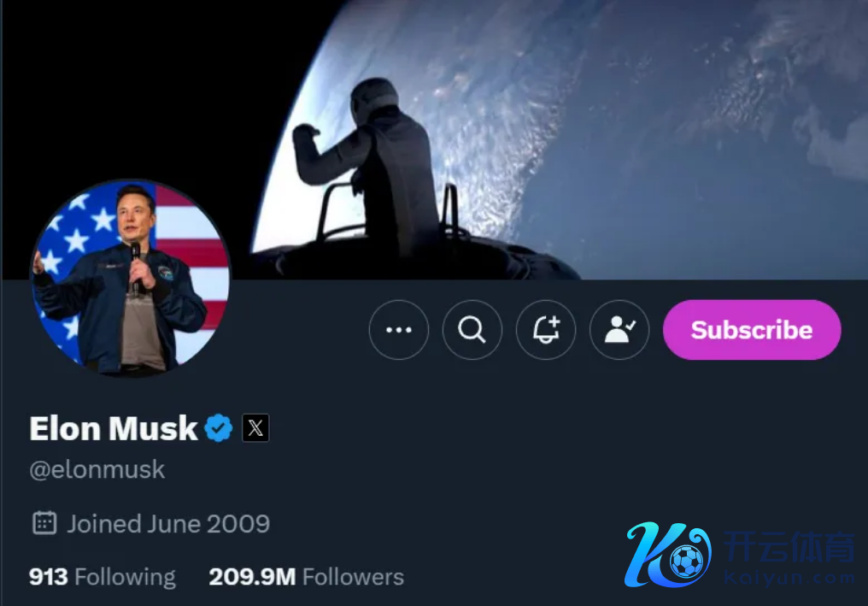The width and height of the screenshot is (868, 606).
Task: Click the calendar icon beside the join date
Action: tap(44, 522)
